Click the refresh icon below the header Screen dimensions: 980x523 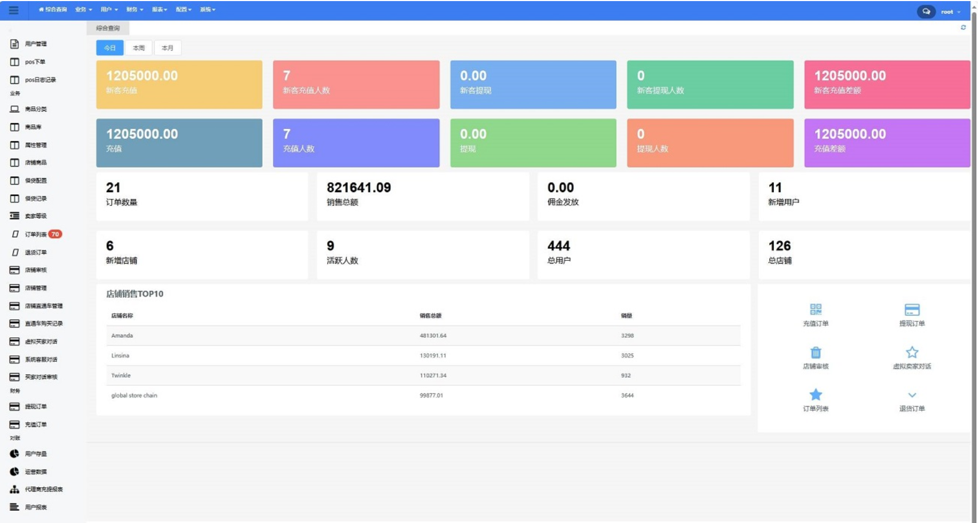963,27
